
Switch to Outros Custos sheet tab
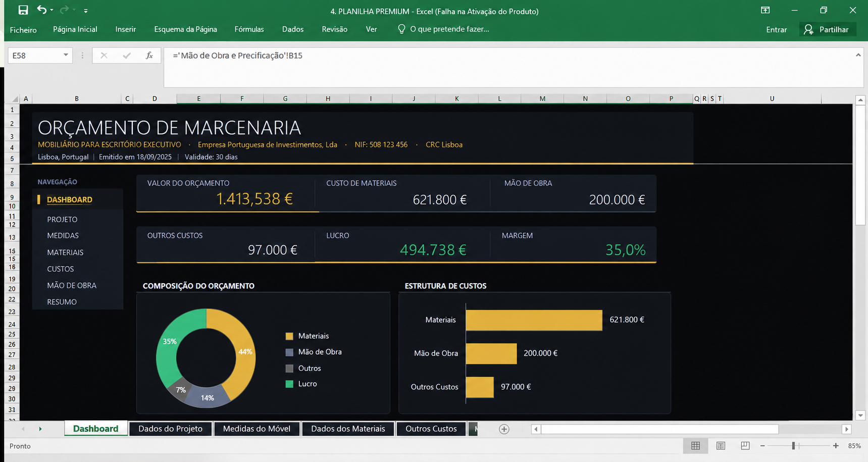pos(431,429)
